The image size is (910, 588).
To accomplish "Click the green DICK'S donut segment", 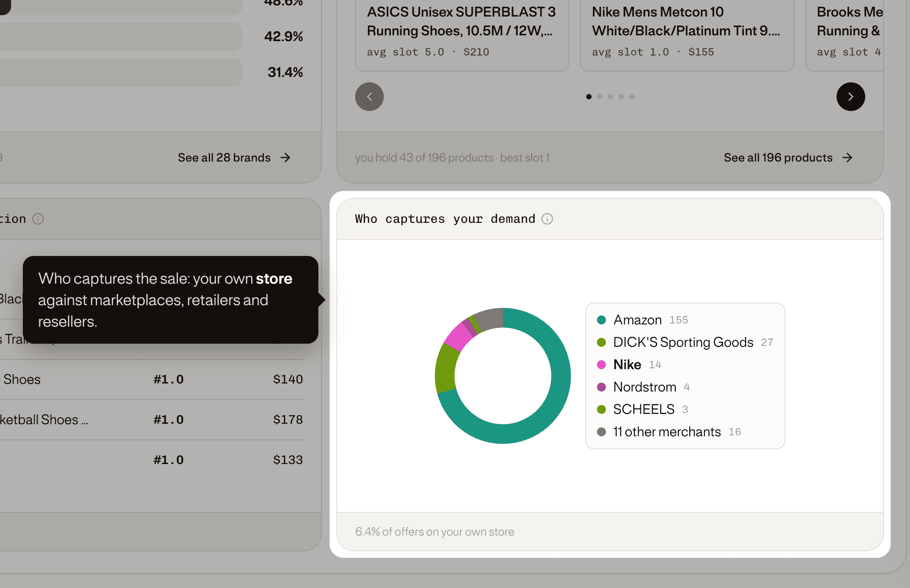I will click(x=446, y=370).
